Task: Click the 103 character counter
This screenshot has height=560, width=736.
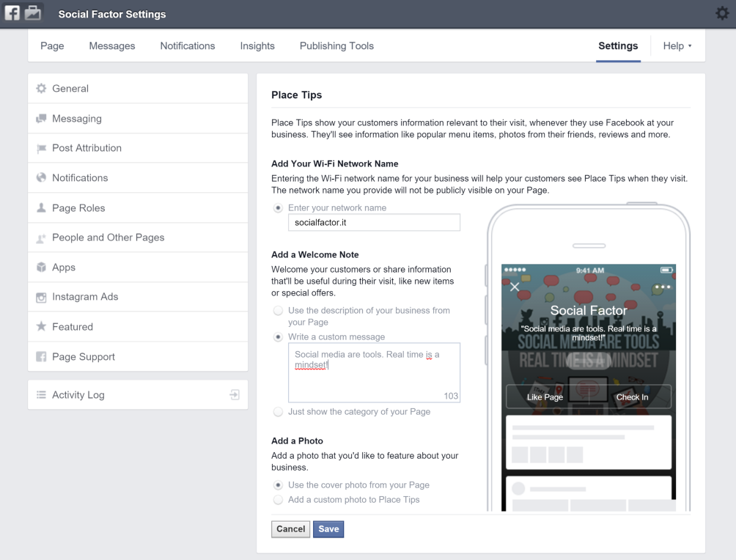Action: (x=451, y=396)
